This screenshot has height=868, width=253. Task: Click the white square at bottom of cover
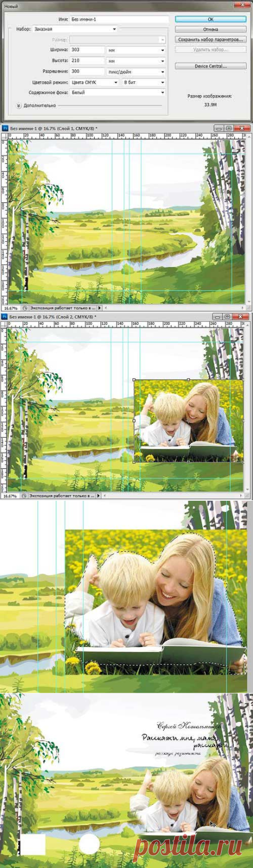[33, 844]
